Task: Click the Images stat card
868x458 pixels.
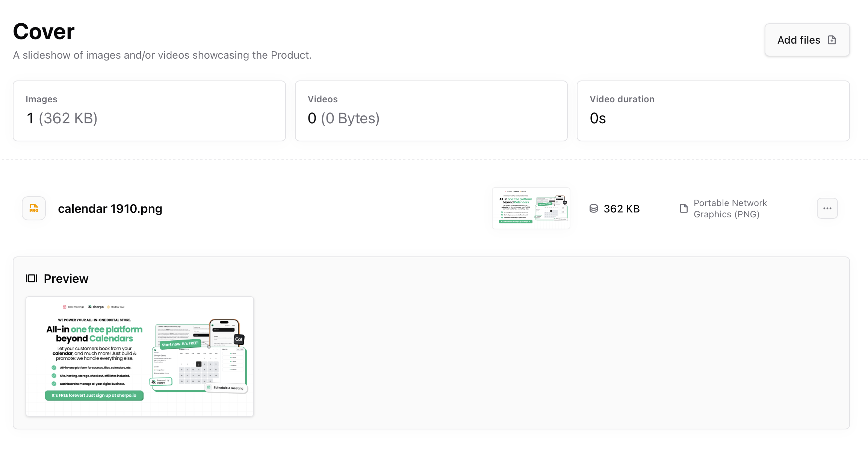Action: point(149,111)
